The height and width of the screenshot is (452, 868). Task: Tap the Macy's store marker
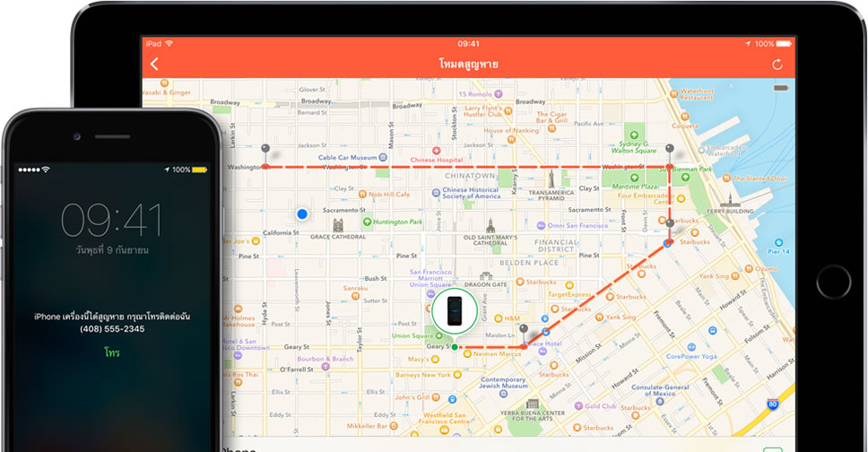pyautogui.click(x=435, y=360)
